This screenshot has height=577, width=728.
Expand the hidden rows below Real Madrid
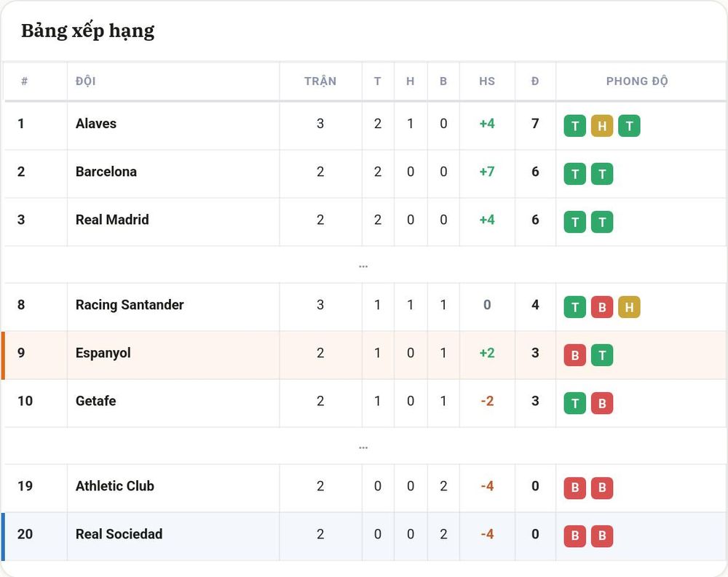(363, 266)
